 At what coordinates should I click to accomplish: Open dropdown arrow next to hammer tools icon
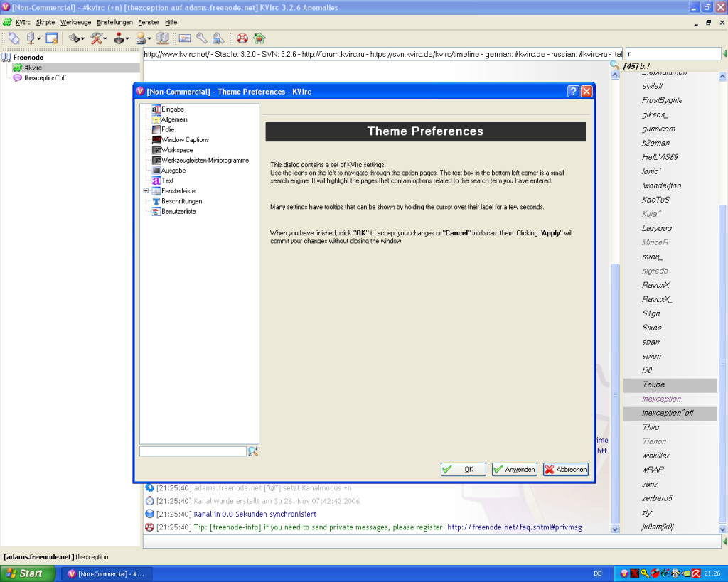[x=105, y=39]
